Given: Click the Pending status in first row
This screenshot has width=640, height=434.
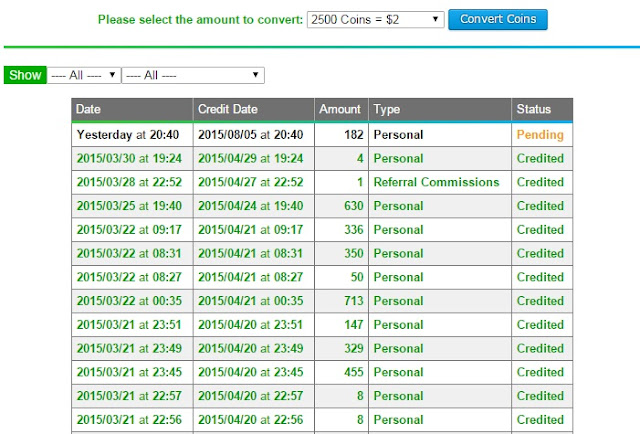Looking at the screenshot, I should 540,134.
